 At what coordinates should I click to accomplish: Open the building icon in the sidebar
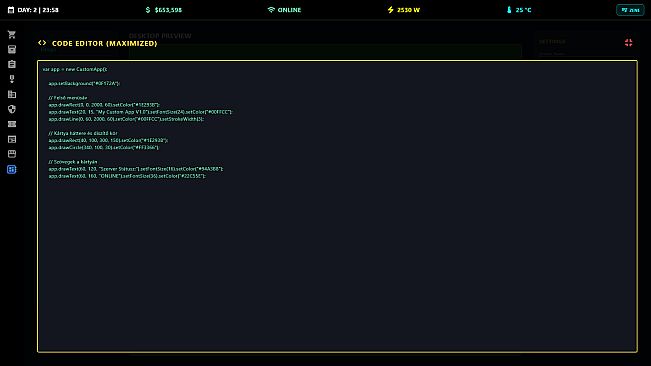12,94
